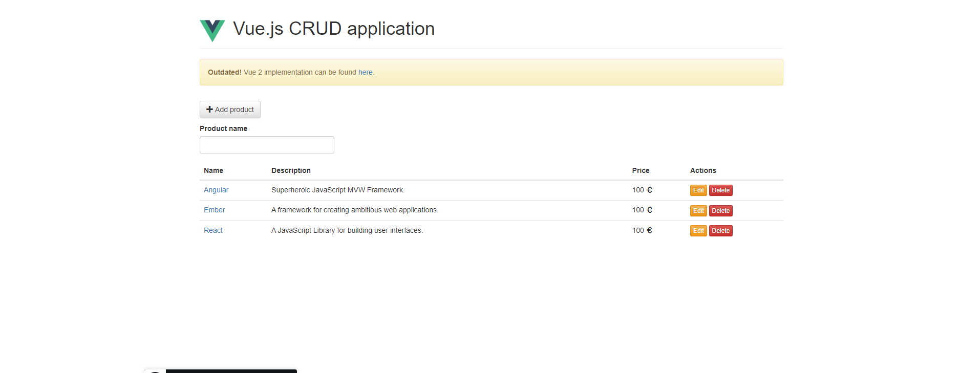Delete the Ember product
Viewport: 980px width, 373px height.
720,211
